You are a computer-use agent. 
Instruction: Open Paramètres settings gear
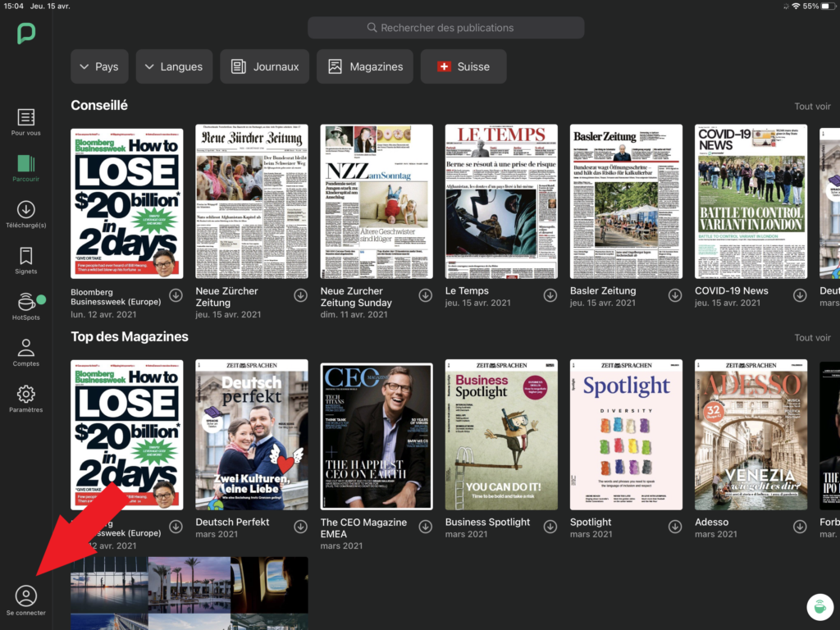(x=25, y=399)
